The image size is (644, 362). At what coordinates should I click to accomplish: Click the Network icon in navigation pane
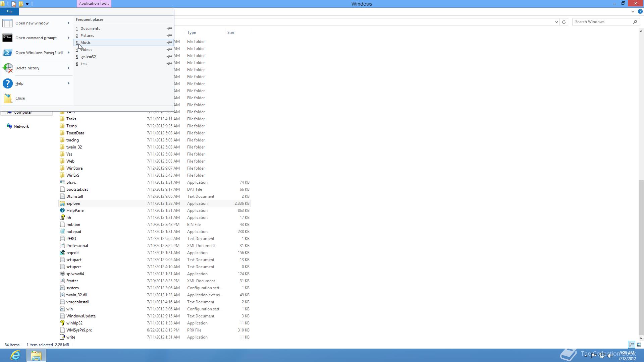(x=9, y=126)
